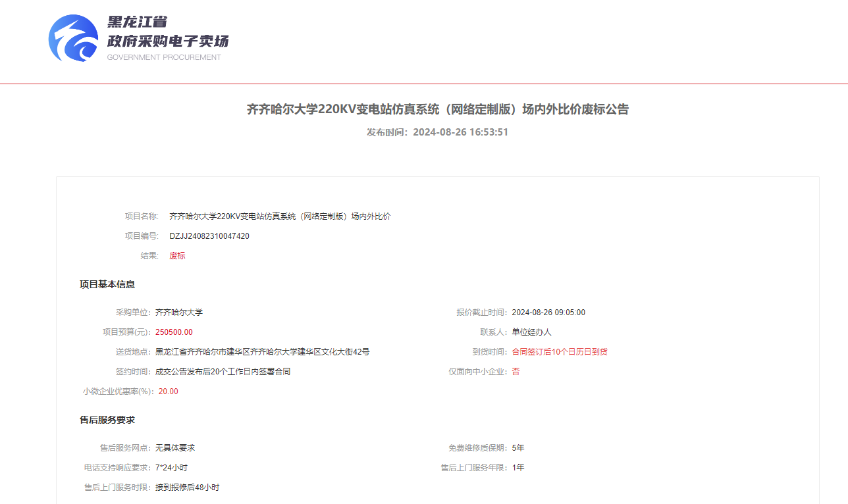Click the 项目基本信息 section heading
Image resolution: width=848 pixels, height=504 pixels.
[x=107, y=284]
